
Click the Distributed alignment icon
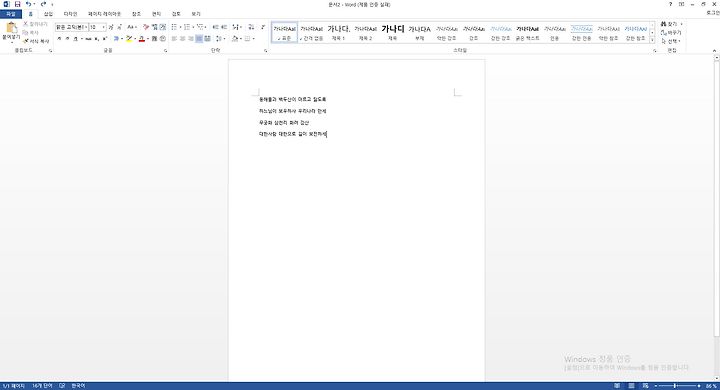208,39
